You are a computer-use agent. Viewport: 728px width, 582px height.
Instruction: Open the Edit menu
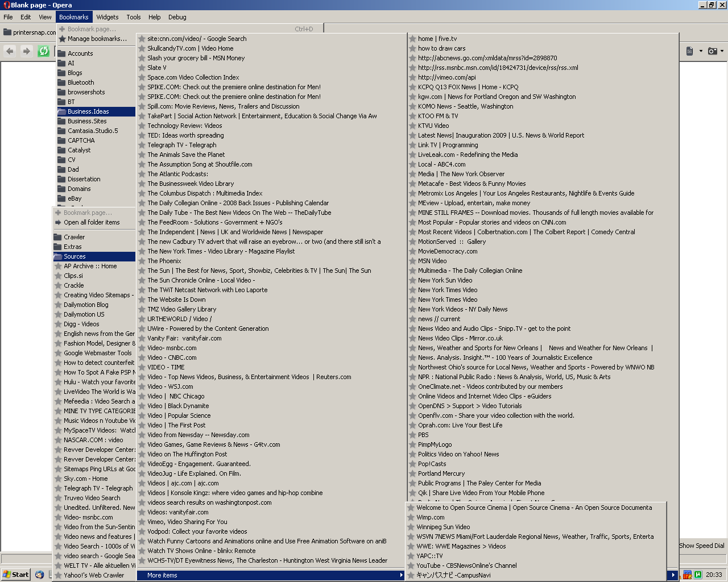[x=26, y=17]
